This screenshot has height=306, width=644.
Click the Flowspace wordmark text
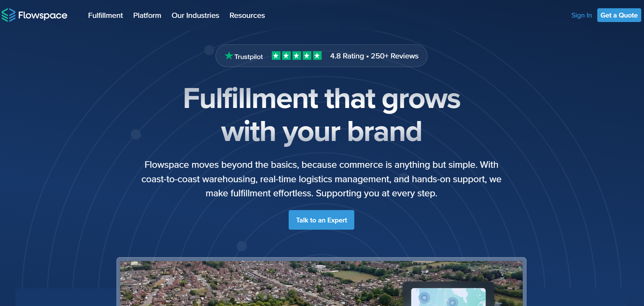(x=43, y=15)
